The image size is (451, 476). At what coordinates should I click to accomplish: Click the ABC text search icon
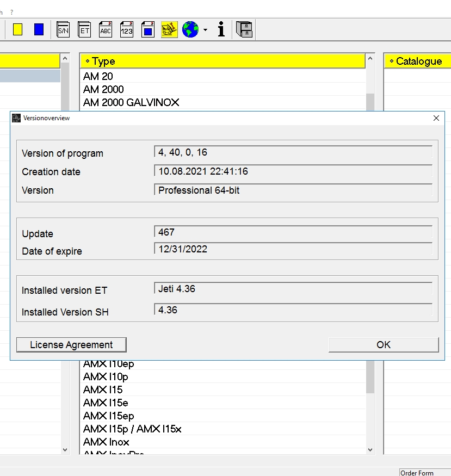106,29
